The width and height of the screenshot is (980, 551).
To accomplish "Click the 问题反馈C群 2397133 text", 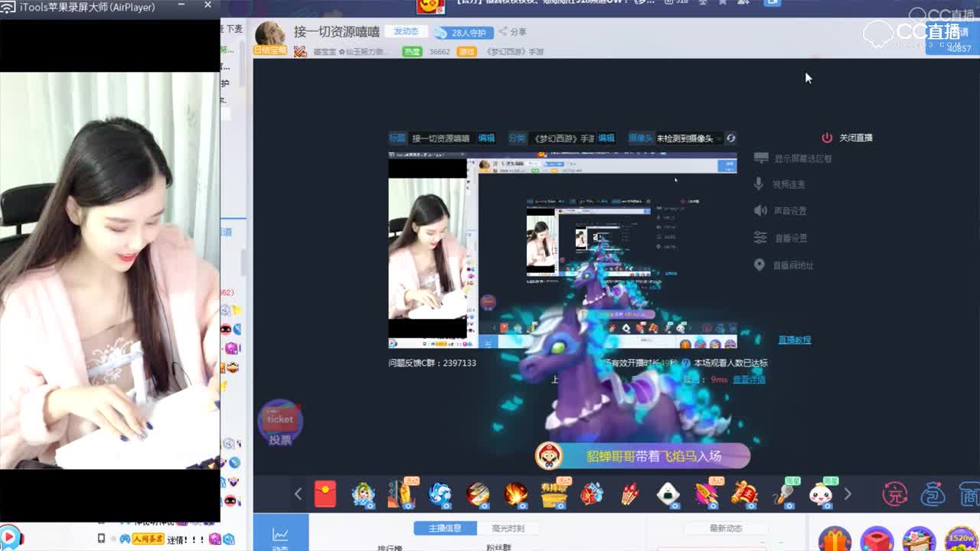I will click(x=432, y=364).
